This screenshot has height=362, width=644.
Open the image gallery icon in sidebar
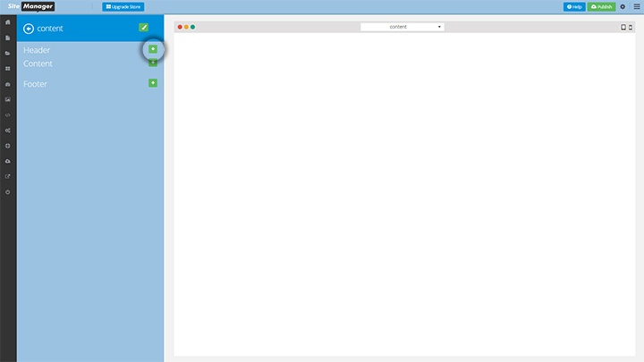tap(8, 99)
